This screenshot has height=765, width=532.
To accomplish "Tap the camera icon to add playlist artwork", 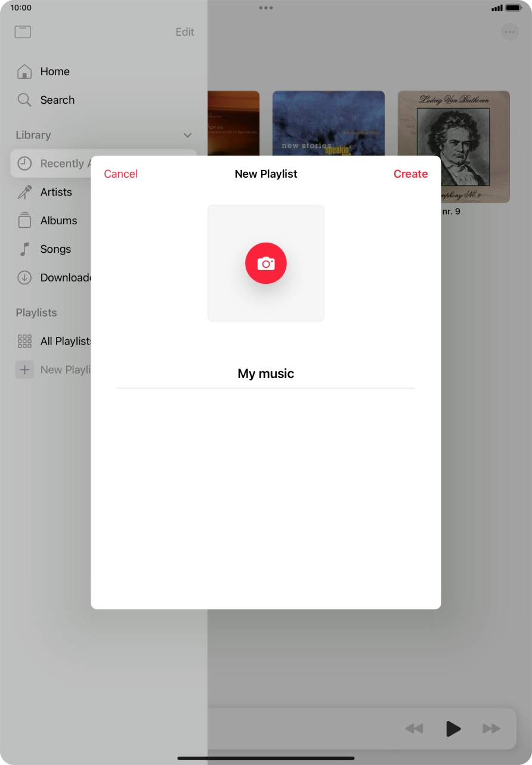I will 266,263.
